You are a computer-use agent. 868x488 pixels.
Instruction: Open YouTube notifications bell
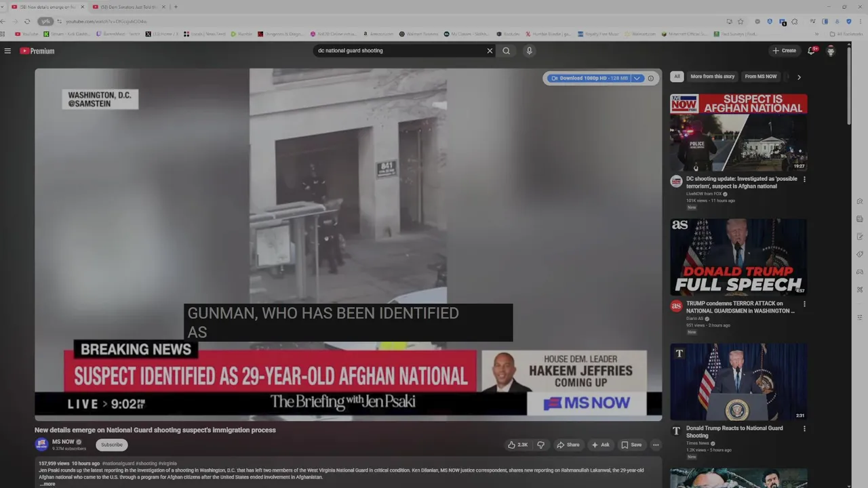point(811,51)
